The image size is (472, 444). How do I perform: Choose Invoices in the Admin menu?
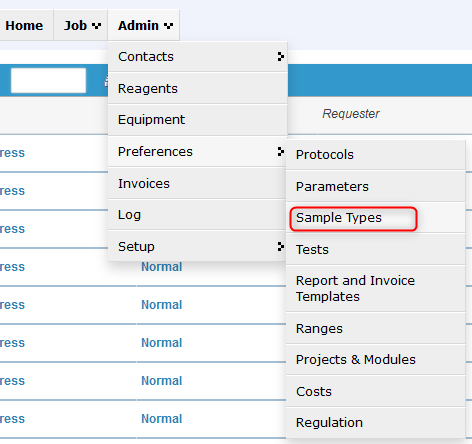coord(198,184)
